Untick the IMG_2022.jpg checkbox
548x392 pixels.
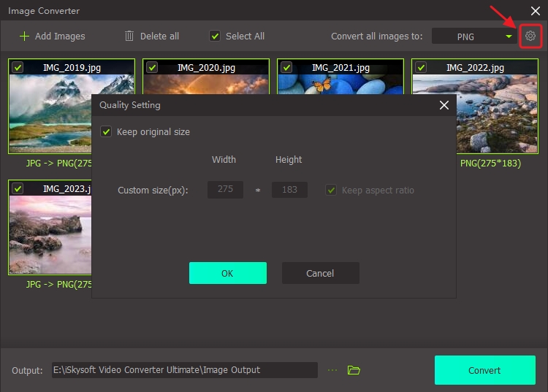pos(422,67)
